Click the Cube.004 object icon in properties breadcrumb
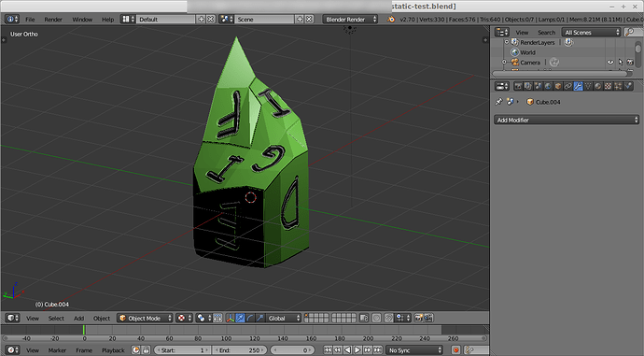The width and height of the screenshot is (644, 356). coord(530,102)
